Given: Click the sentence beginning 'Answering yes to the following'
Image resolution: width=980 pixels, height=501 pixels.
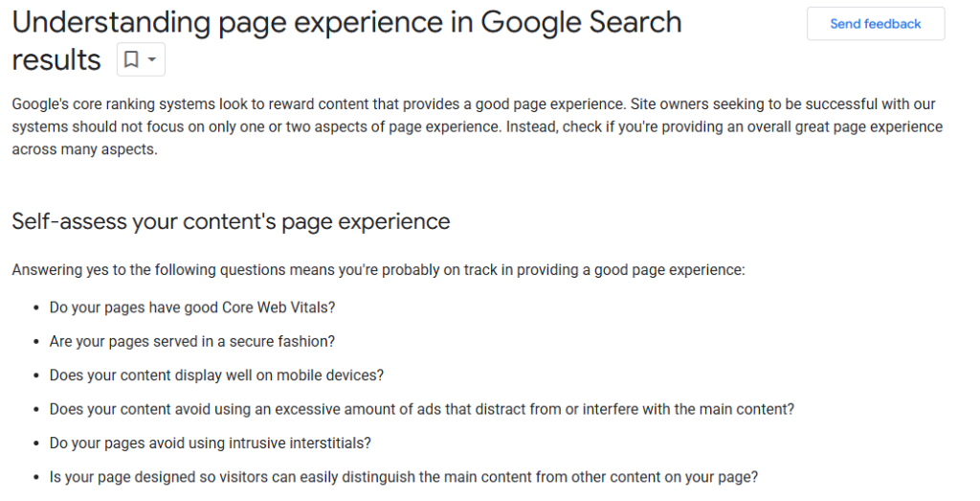Looking at the screenshot, I should coord(378,270).
